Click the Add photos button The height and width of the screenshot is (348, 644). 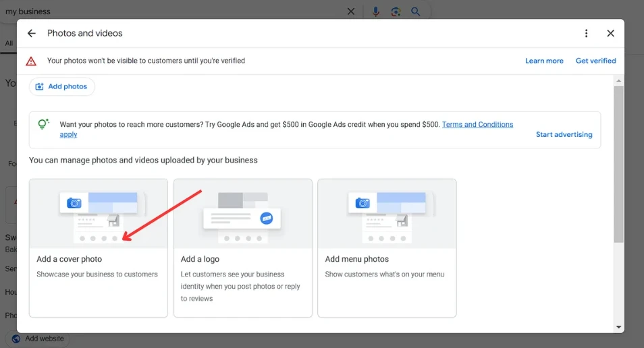(61, 86)
